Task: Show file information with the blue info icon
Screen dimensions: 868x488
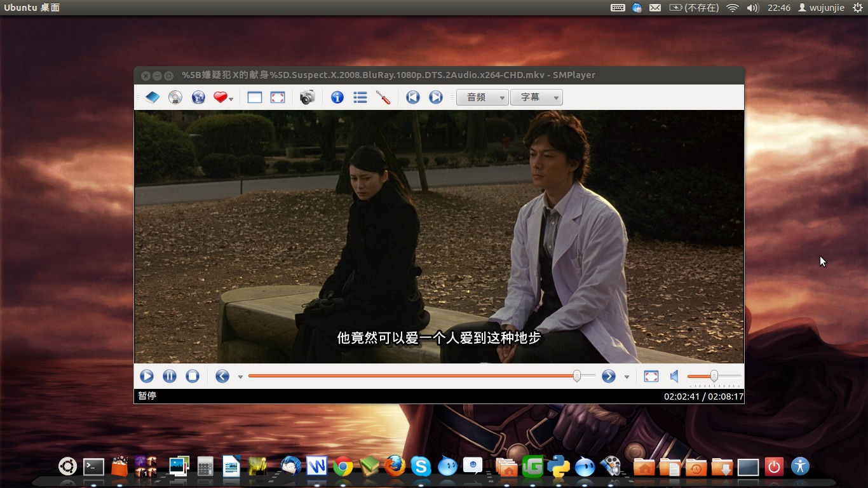Action: click(x=337, y=97)
